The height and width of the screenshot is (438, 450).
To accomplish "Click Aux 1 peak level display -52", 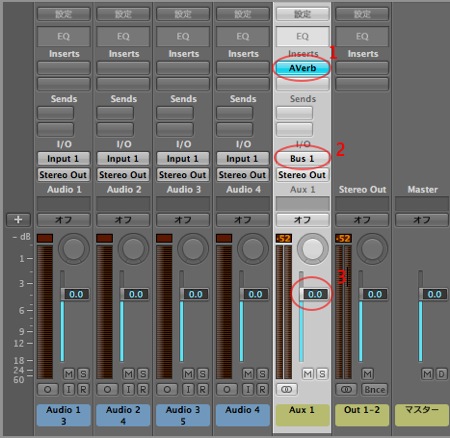I will click(284, 238).
